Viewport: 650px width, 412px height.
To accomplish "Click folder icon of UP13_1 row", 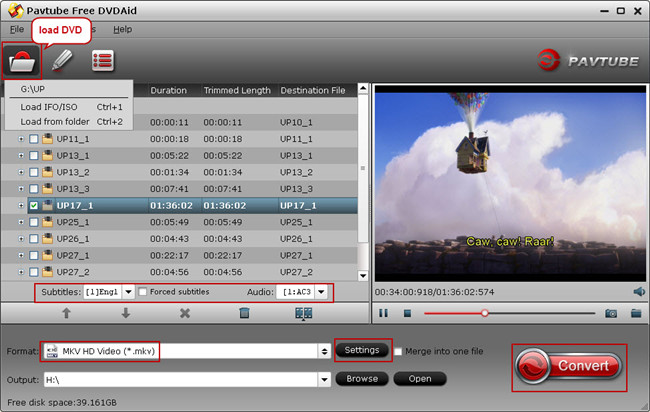I will (48, 155).
